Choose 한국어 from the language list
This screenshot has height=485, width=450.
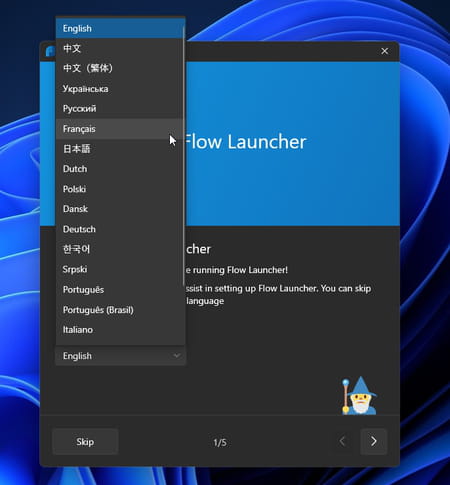click(119, 249)
